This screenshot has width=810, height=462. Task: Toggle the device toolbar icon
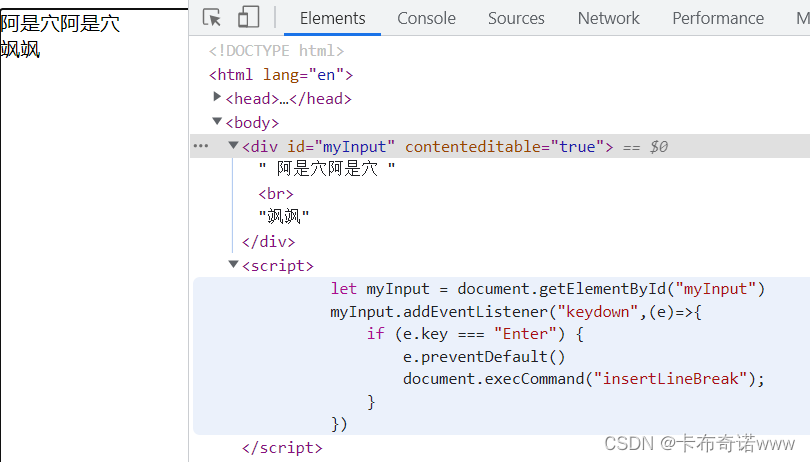pyautogui.click(x=248, y=17)
